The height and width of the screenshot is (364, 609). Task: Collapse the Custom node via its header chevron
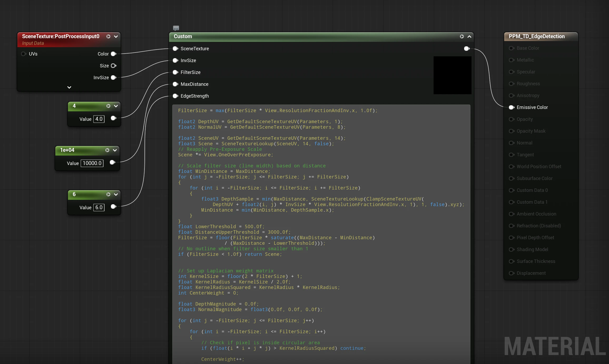[x=469, y=37]
